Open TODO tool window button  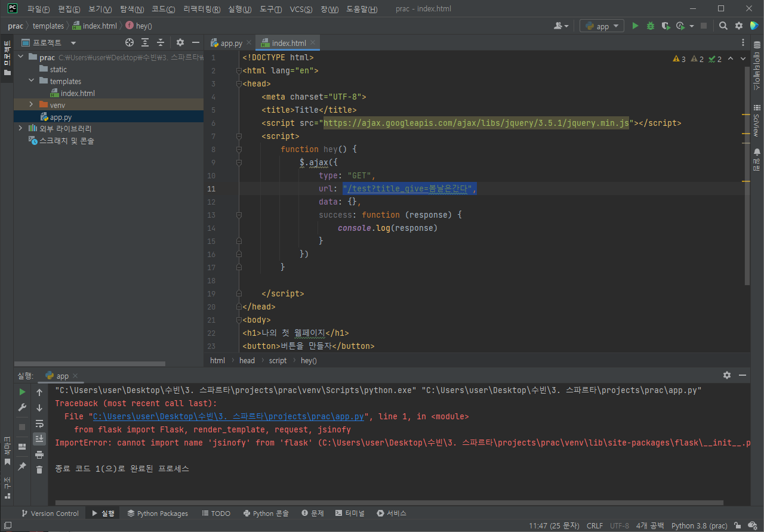point(216,514)
